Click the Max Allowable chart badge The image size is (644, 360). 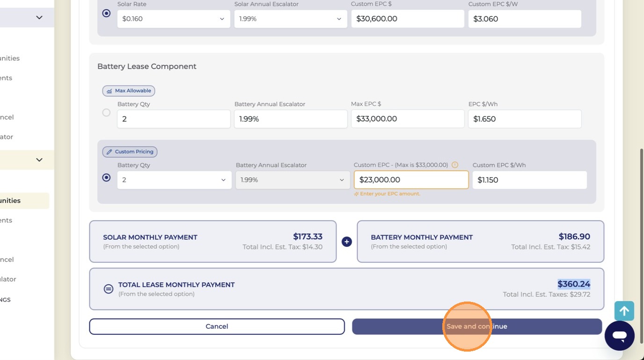[129, 91]
